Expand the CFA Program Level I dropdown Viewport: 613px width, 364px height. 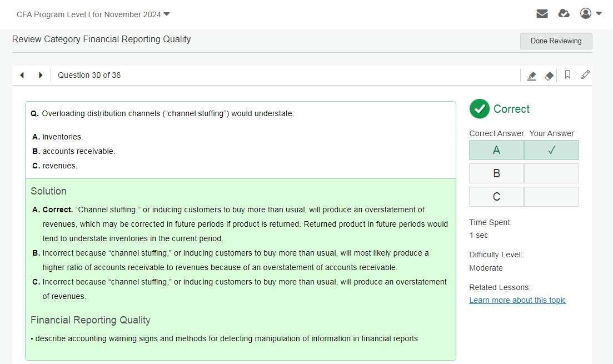(93, 14)
